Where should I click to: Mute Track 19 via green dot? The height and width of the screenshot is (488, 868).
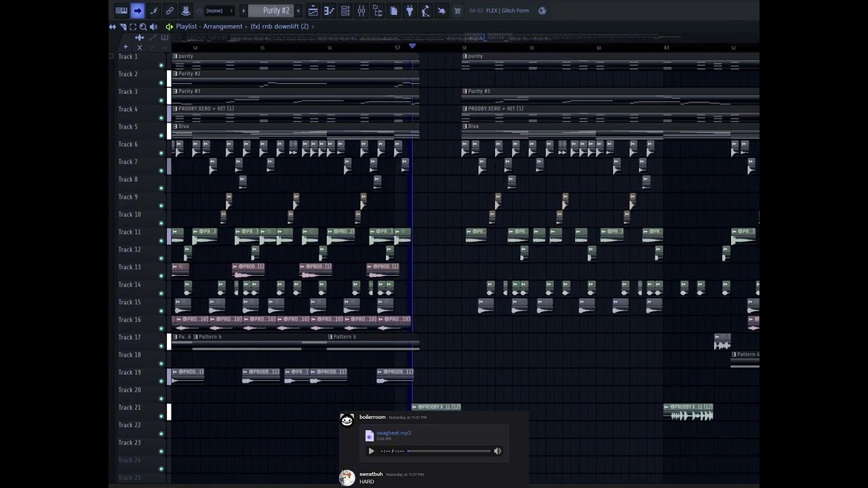coord(161,381)
